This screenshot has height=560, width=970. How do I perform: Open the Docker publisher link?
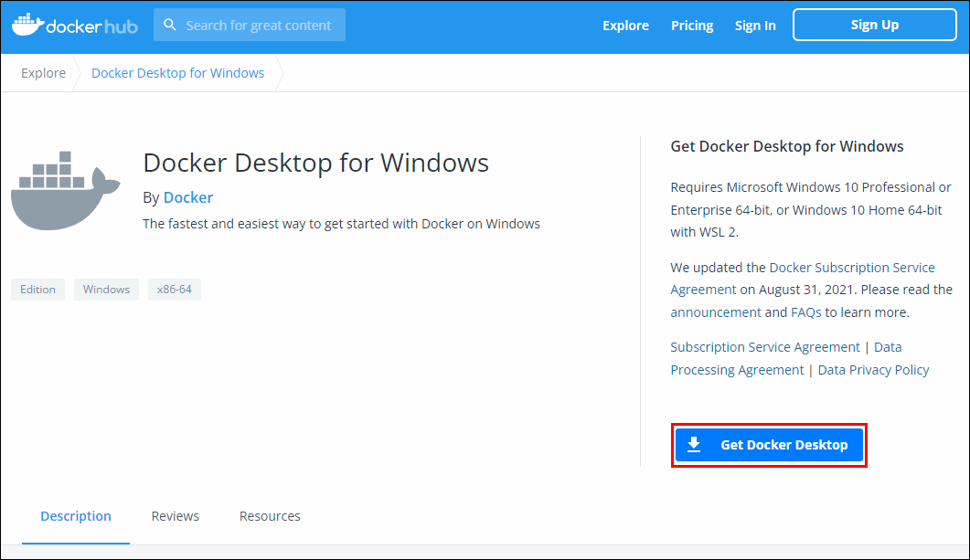[188, 197]
